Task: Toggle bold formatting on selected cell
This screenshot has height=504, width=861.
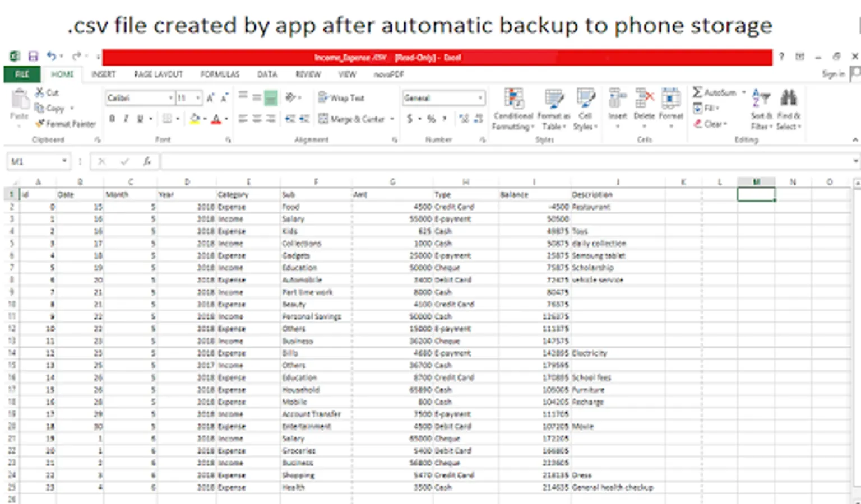Action: [x=112, y=119]
